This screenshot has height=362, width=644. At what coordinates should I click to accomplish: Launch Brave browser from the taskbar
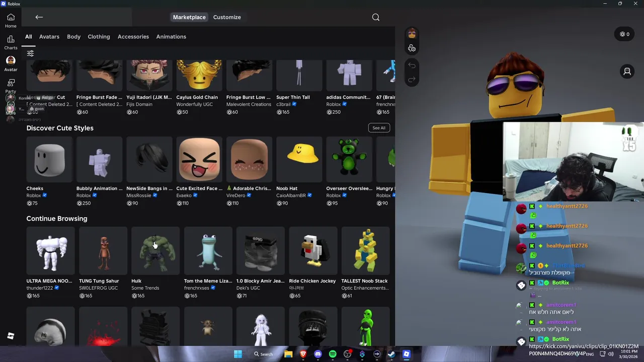pyautogui.click(x=303, y=354)
